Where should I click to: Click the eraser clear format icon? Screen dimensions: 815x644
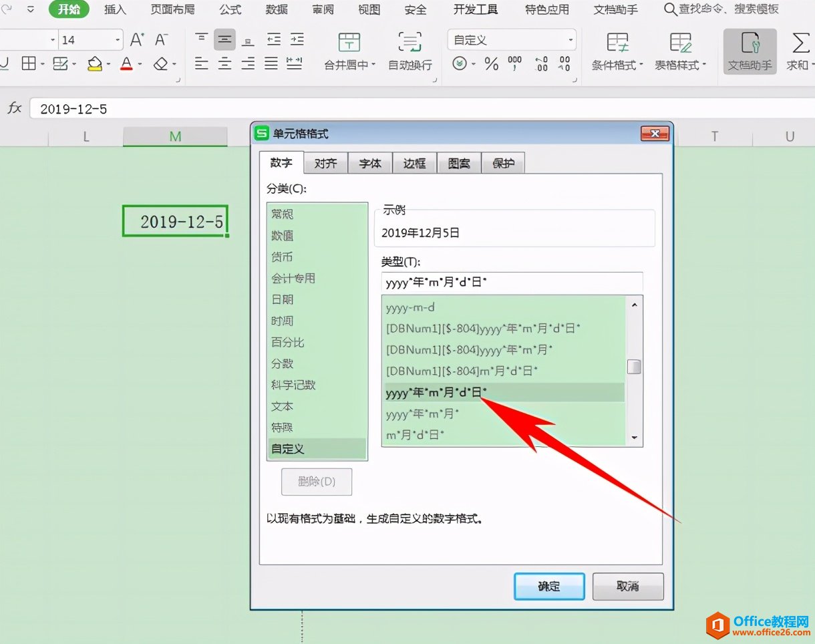[x=160, y=64]
